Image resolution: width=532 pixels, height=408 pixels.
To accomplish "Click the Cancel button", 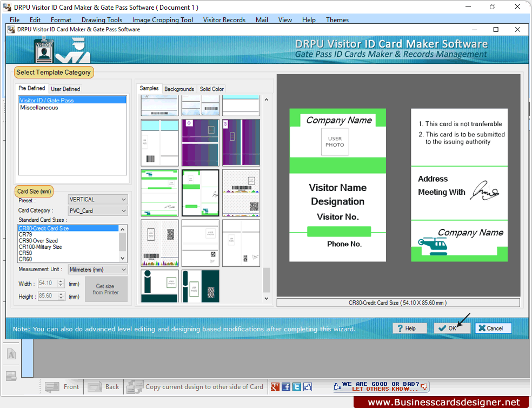I will pos(493,328).
